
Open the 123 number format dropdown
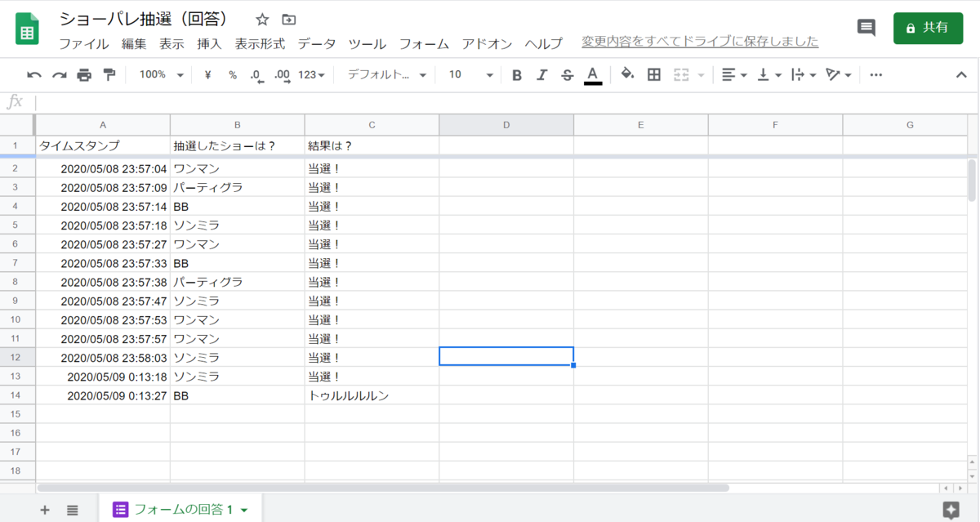pos(311,75)
